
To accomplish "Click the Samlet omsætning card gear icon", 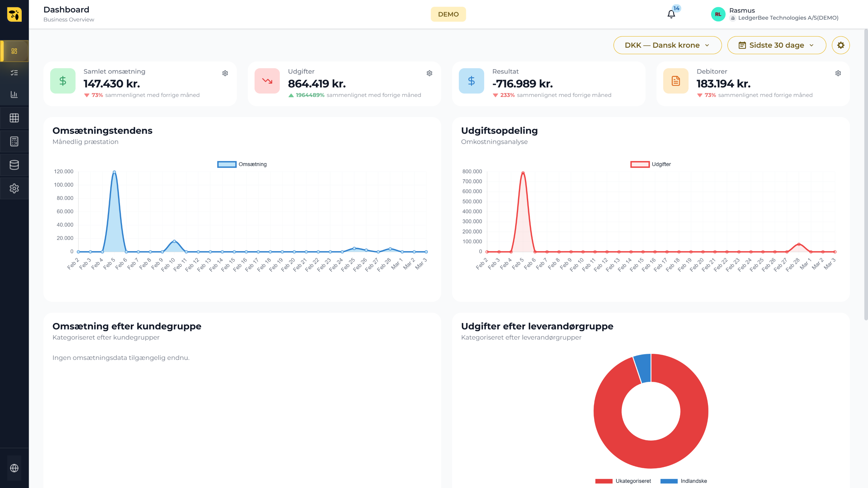I will (225, 73).
